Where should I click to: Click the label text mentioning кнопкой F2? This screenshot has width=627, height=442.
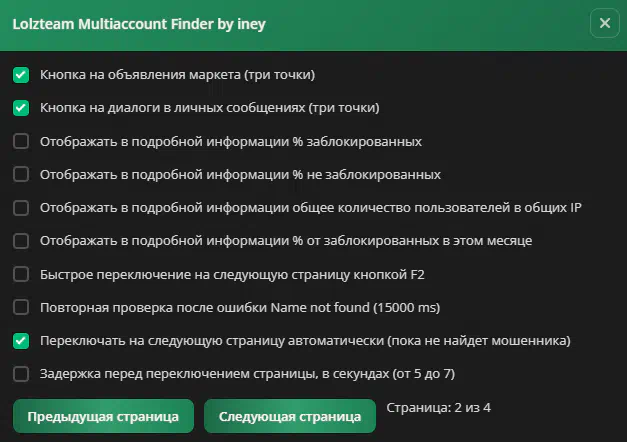(239, 274)
